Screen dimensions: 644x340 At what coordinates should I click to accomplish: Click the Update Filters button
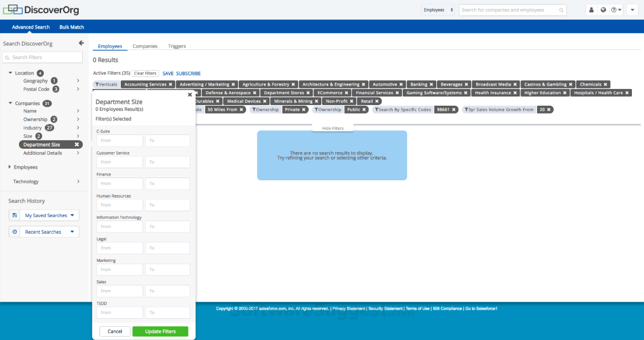point(160,331)
